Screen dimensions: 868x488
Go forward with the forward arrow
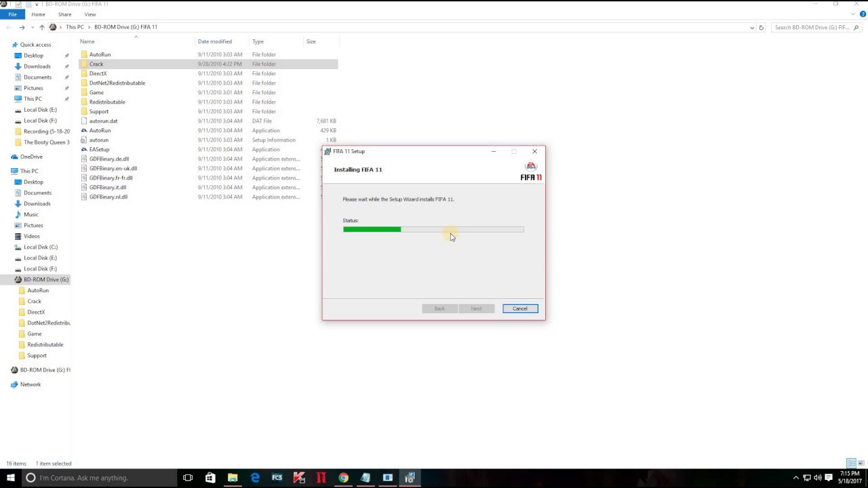(x=22, y=27)
